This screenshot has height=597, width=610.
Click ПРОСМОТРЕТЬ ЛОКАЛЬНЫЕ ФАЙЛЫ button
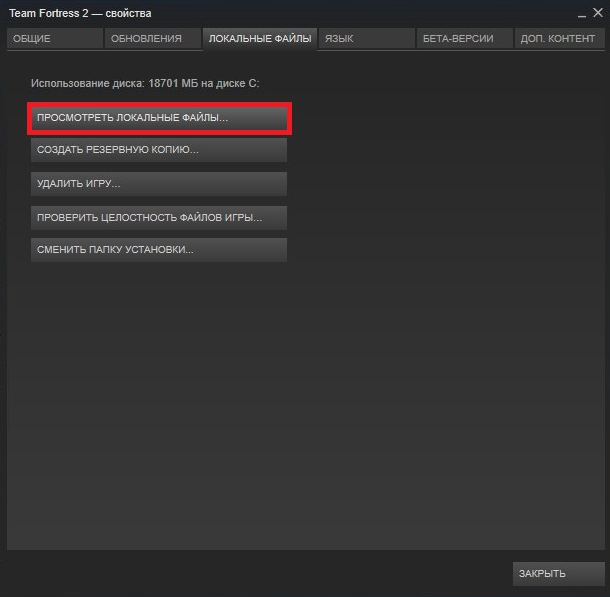coord(159,118)
